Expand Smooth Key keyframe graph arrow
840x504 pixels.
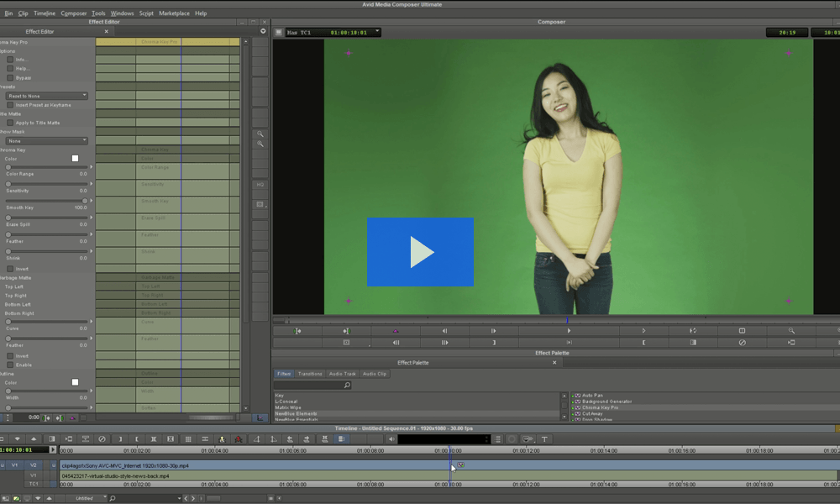point(91,201)
